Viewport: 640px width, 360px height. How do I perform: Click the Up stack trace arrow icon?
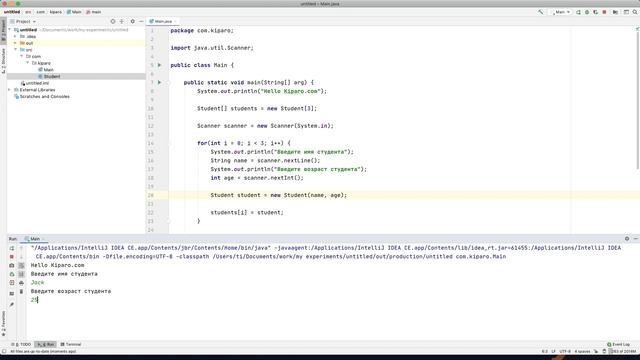click(22, 248)
